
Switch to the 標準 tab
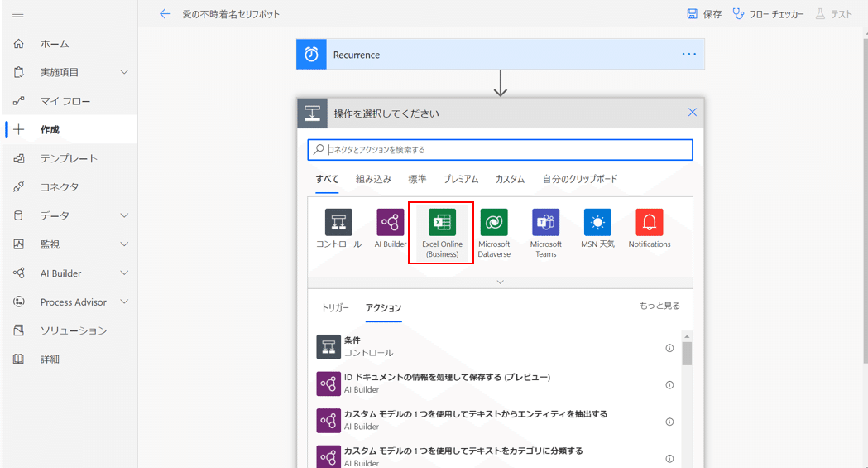point(417,179)
